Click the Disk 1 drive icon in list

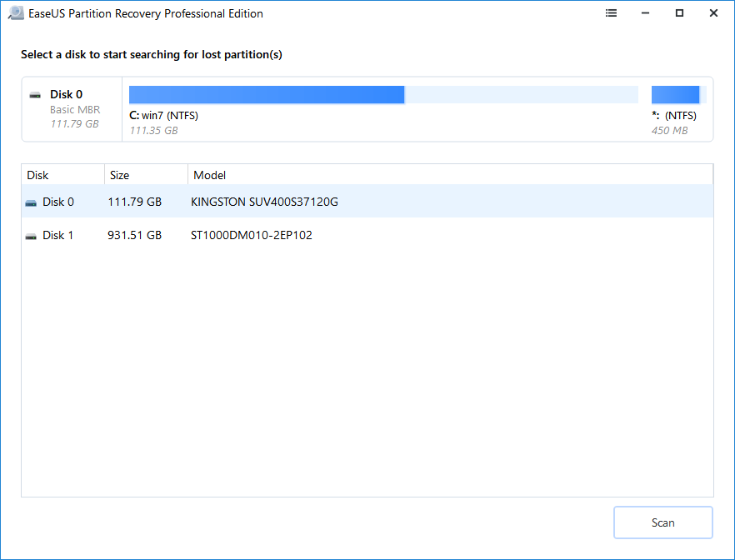pyautogui.click(x=31, y=236)
